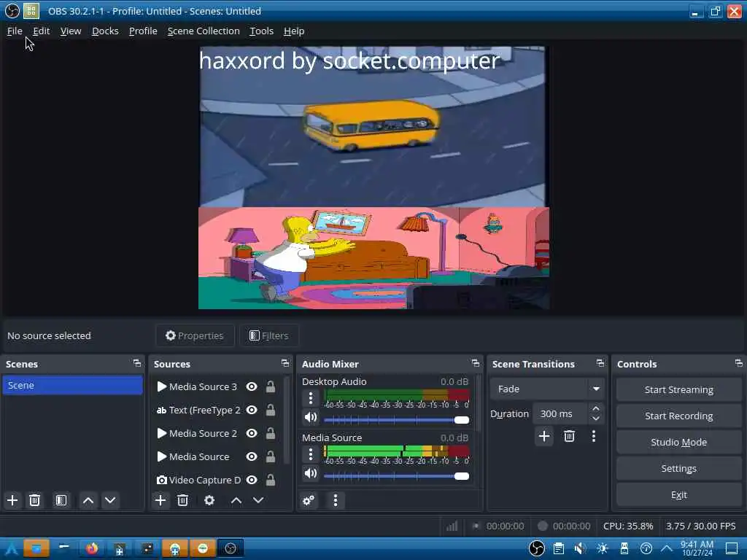Click the Duration 300 ms field
This screenshot has width=747, height=560.
click(x=561, y=414)
